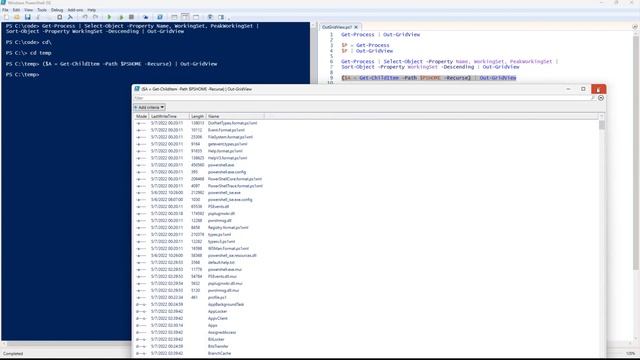Image resolution: width=640 pixels, height=360 pixels.
Task: Click the Clear console pane icon
Action: [70, 17]
